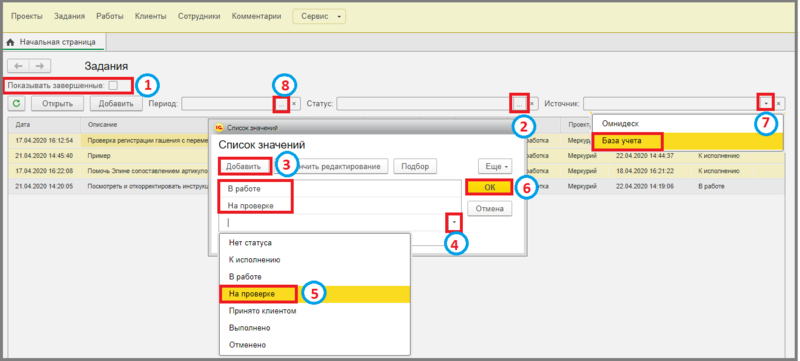Confirm with the OK button
Screen dimensions: 800x361
pyautogui.click(x=489, y=187)
